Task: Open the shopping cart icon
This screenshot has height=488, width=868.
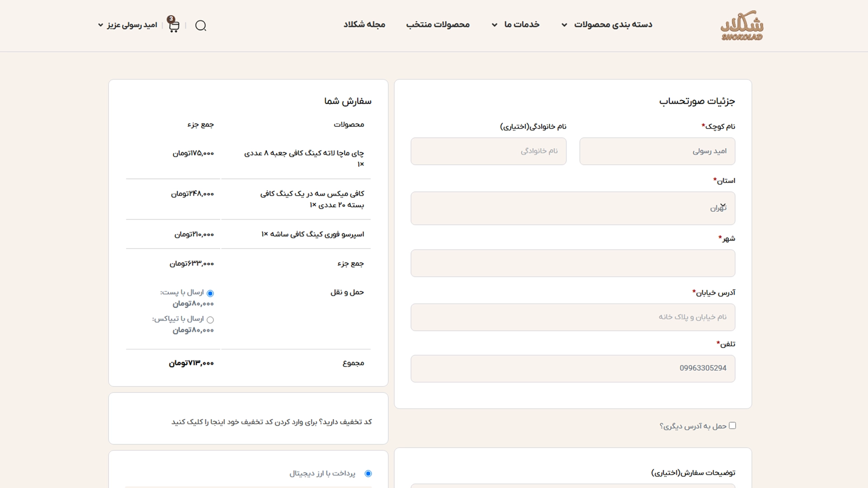Action: (174, 26)
